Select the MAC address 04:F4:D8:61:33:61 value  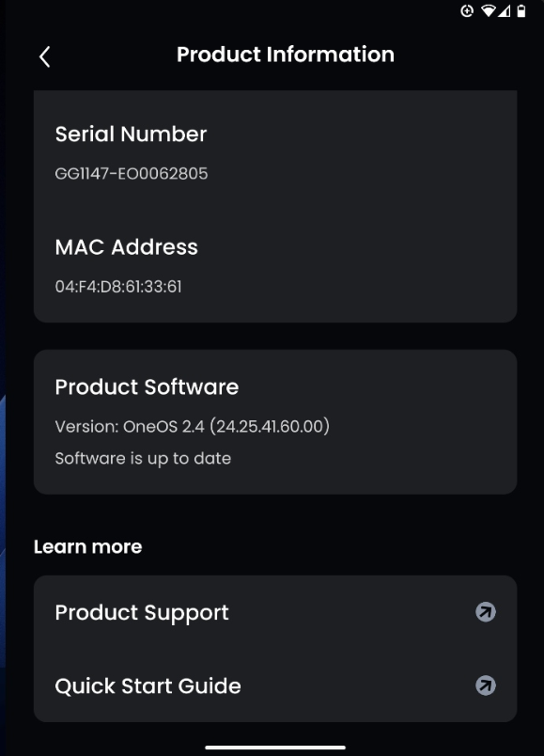pyautogui.click(x=118, y=287)
